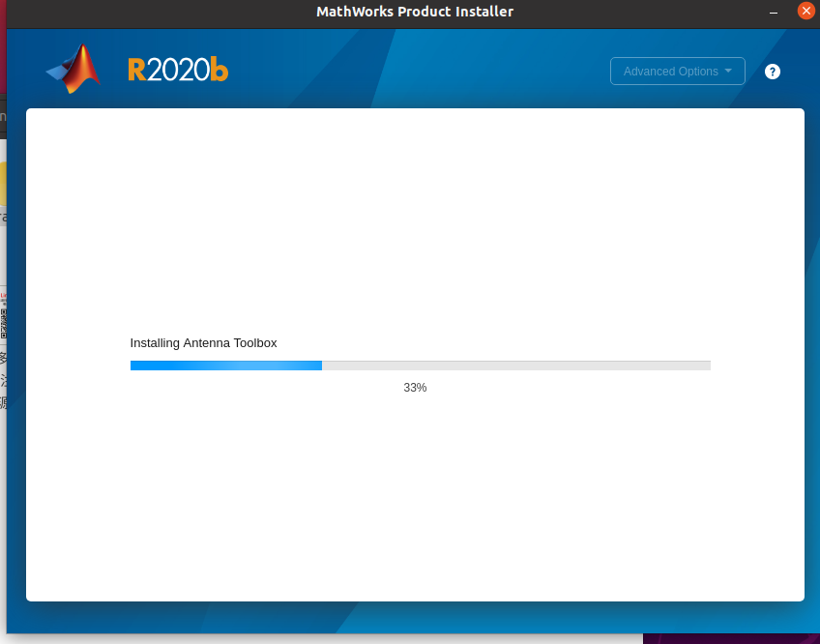Click the help question mark icon
The height and width of the screenshot is (644, 820).
(x=773, y=72)
